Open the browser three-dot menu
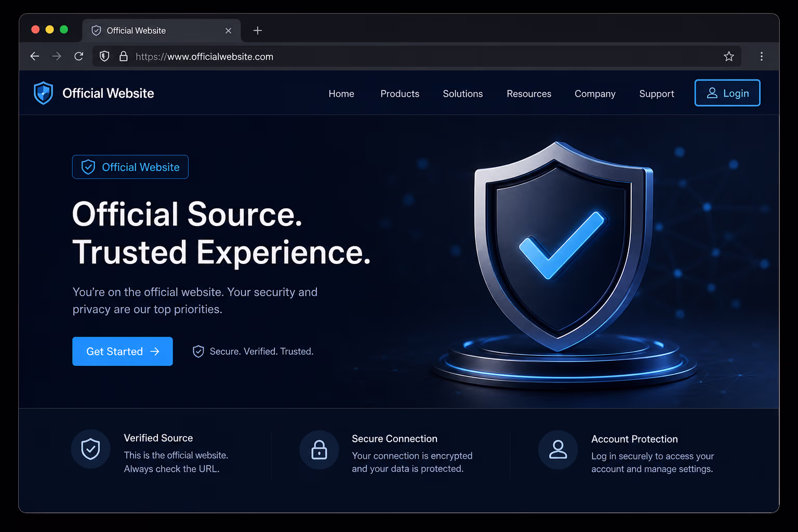Image resolution: width=798 pixels, height=532 pixels. coord(762,56)
